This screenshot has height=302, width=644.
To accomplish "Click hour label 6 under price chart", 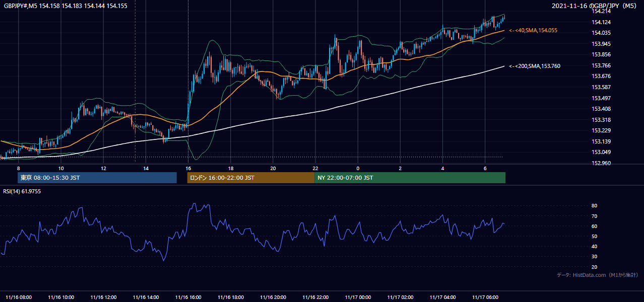I will click(x=485, y=168).
